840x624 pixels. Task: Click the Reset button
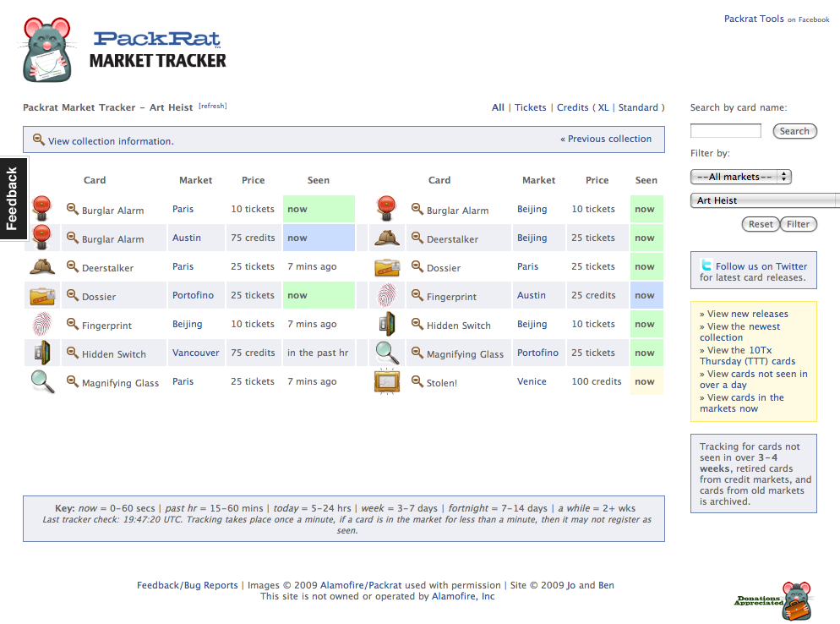click(761, 224)
